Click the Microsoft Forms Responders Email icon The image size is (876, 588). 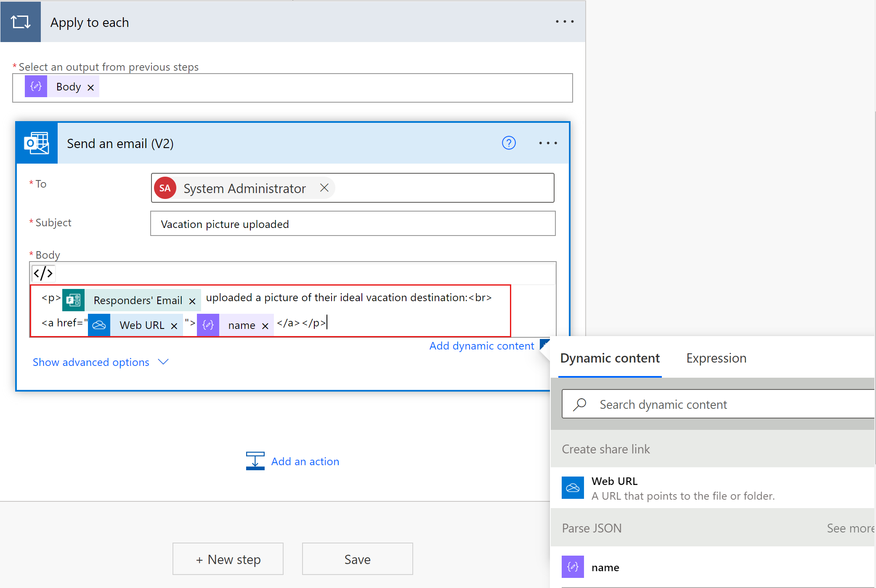pos(75,298)
